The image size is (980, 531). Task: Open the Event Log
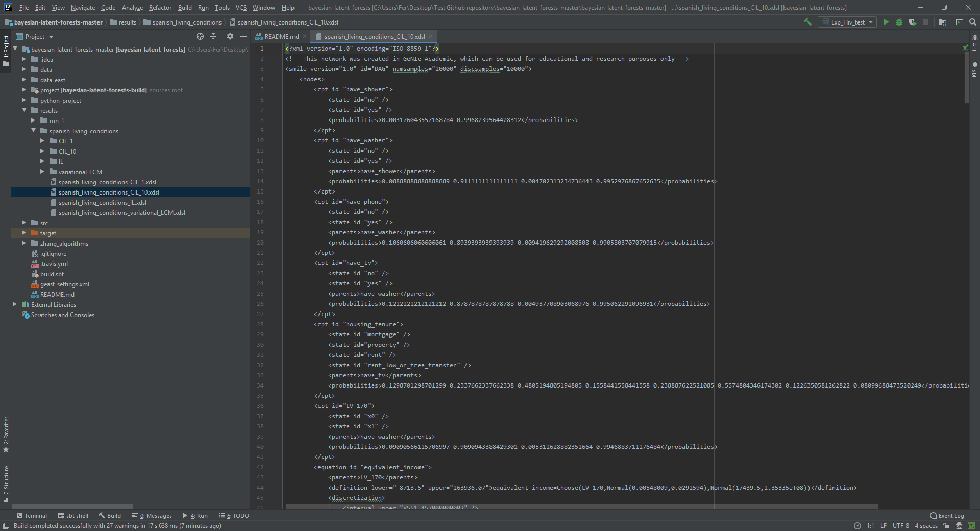click(x=947, y=516)
